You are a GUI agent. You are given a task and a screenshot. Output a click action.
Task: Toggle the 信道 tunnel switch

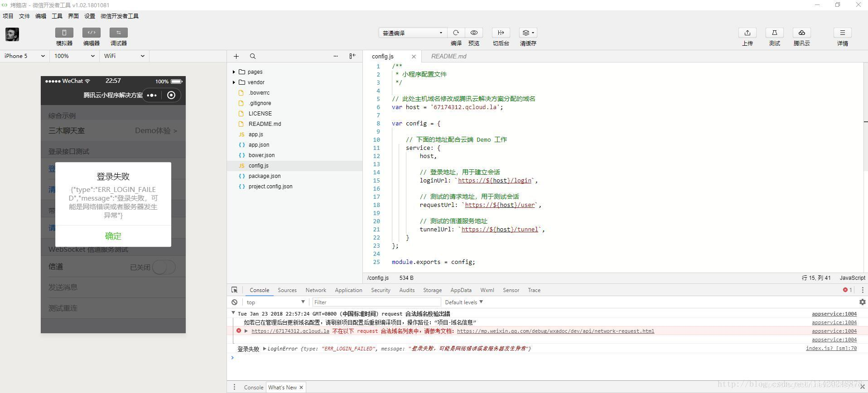[164, 267]
